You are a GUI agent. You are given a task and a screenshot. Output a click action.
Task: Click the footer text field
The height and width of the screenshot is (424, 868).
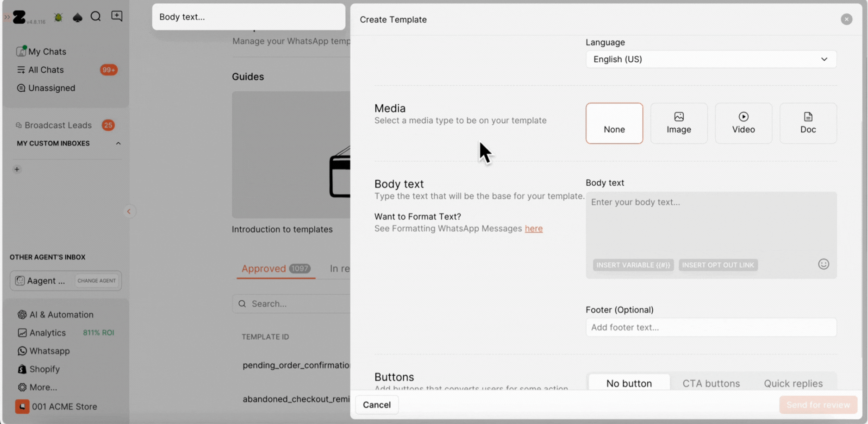tap(711, 328)
